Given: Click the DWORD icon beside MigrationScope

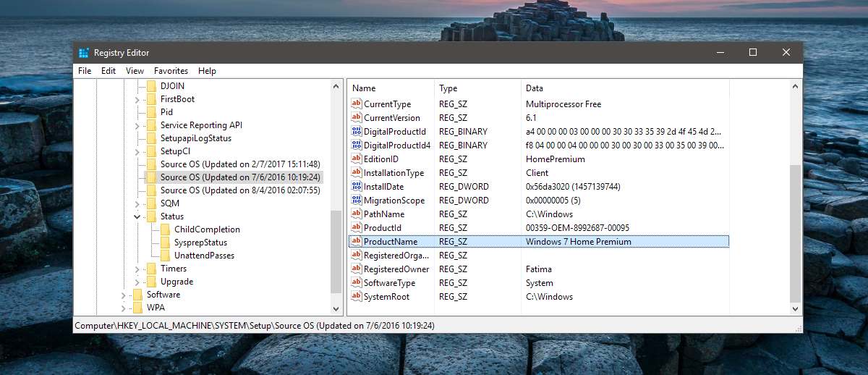Looking at the screenshot, I should 356,201.
